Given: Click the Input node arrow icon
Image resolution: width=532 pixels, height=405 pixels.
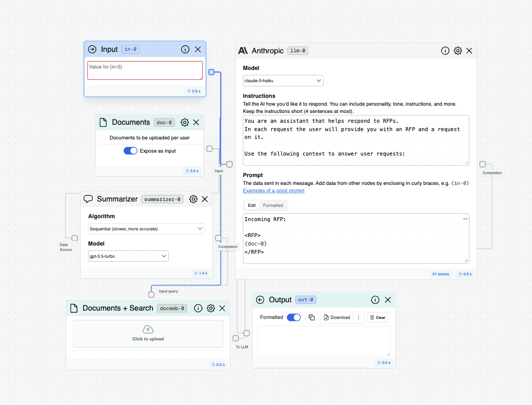Looking at the screenshot, I should pyautogui.click(x=92, y=49).
